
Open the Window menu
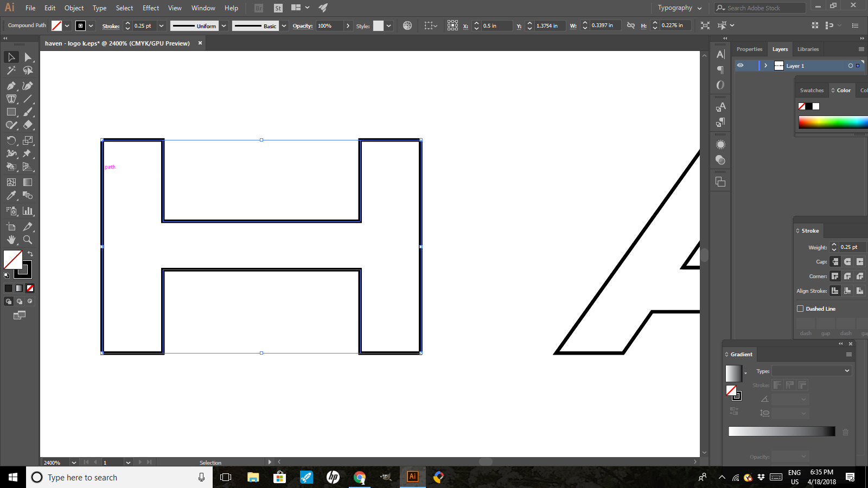[x=203, y=8]
